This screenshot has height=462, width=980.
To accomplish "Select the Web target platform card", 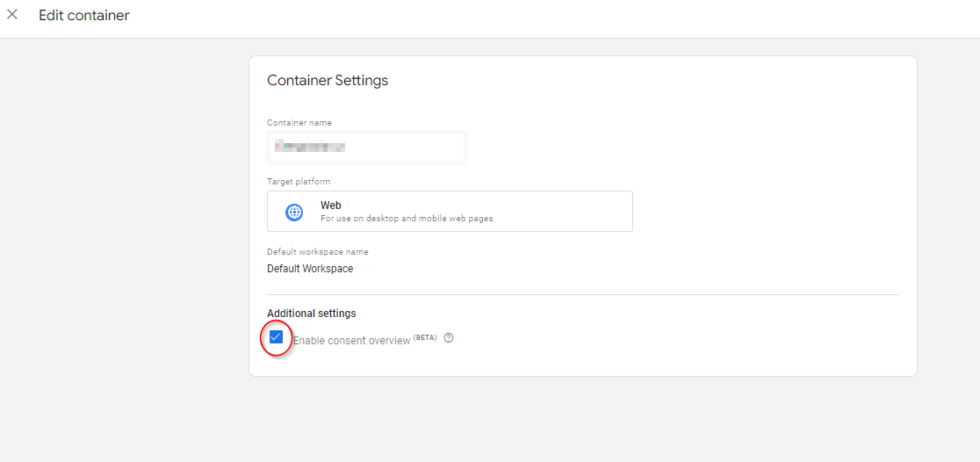I will 450,212.
